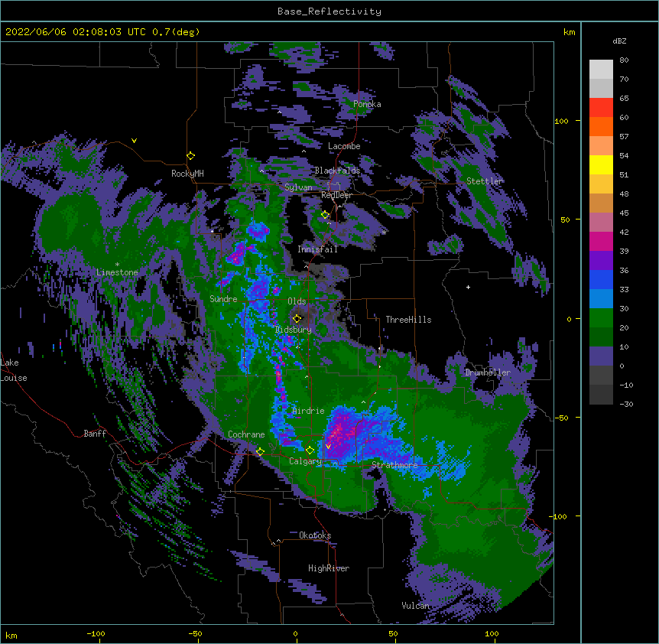Select the yellow diamond marker below Olds
The image size is (659, 644).
[297, 318]
